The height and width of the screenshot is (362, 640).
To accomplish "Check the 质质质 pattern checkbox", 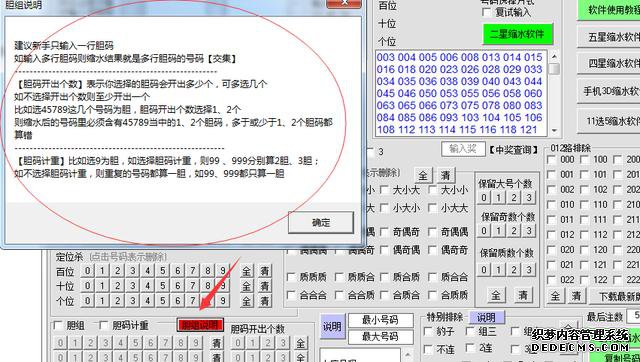I will 292,277.
